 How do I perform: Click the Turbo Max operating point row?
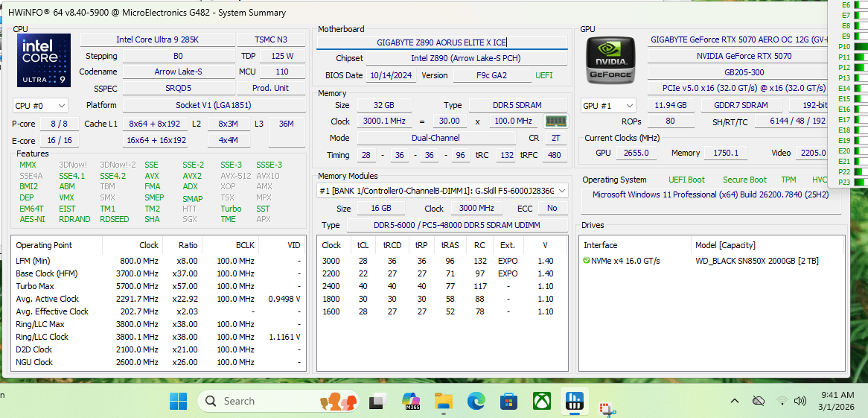(x=159, y=286)
